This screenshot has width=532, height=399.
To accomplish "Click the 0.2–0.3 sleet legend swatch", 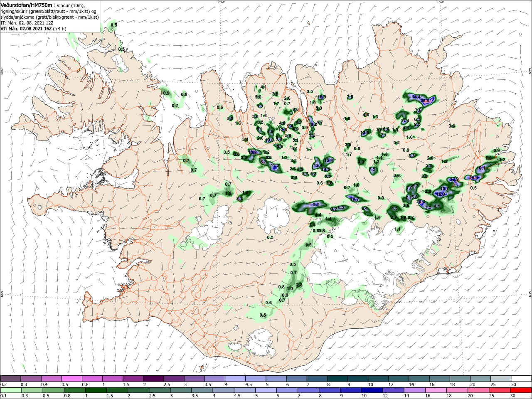I will (x=11, y=378).
